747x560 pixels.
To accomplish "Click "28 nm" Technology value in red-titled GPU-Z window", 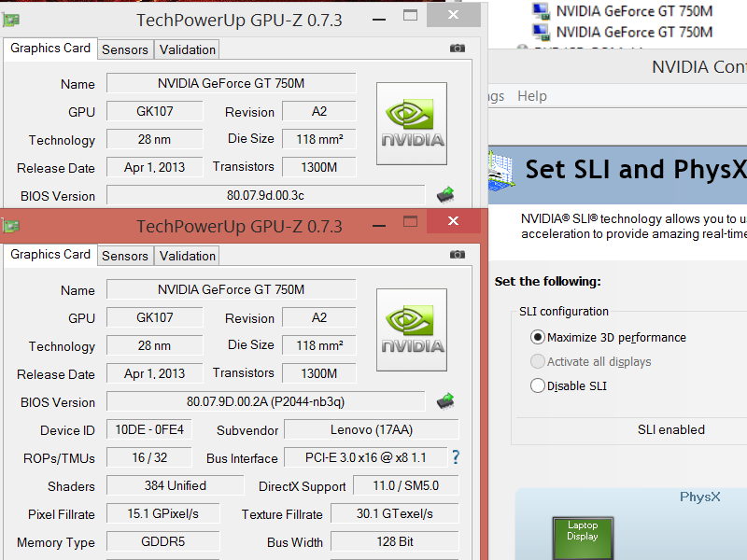I will point(155,345).
